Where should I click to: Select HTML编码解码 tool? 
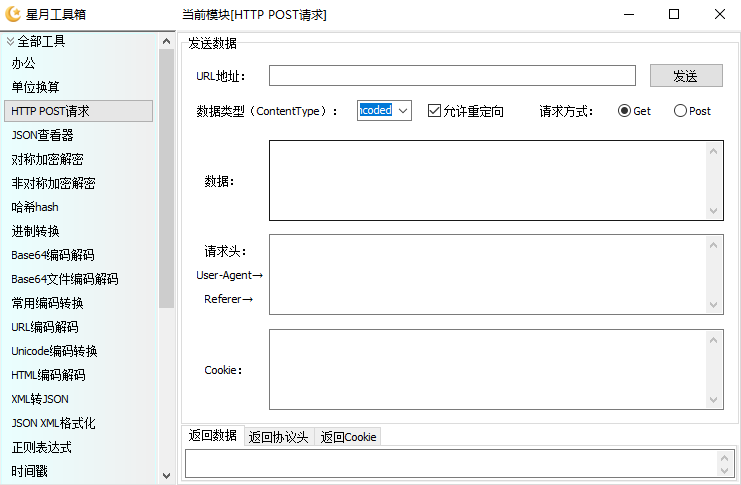pos(48,375)
